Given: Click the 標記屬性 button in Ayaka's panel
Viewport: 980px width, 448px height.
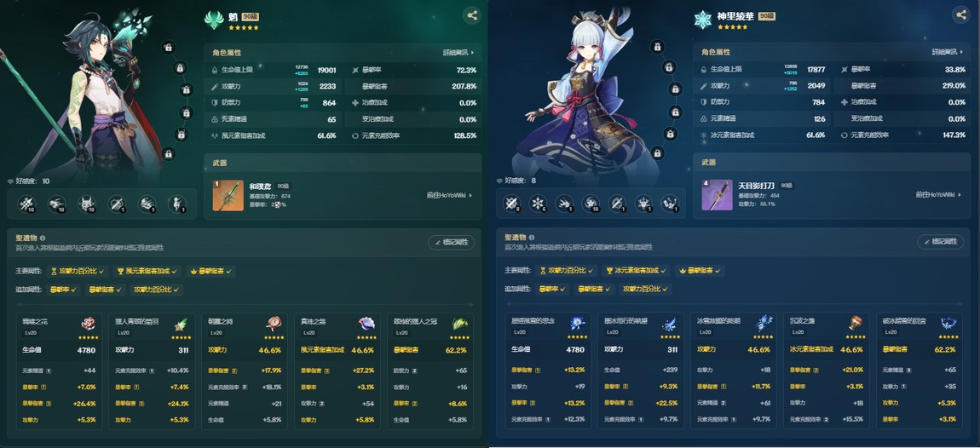Looking at the screenshot, I should (x=941, y=242).
